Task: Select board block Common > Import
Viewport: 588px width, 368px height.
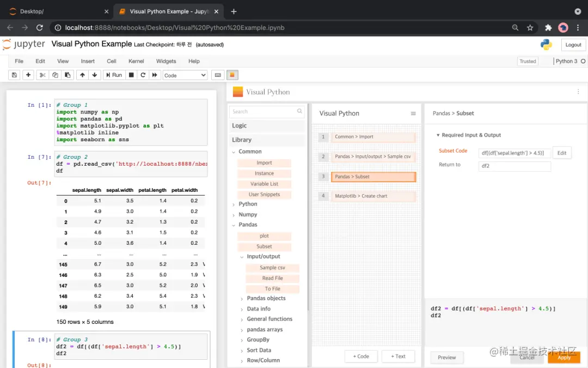Action: [373, 137]
